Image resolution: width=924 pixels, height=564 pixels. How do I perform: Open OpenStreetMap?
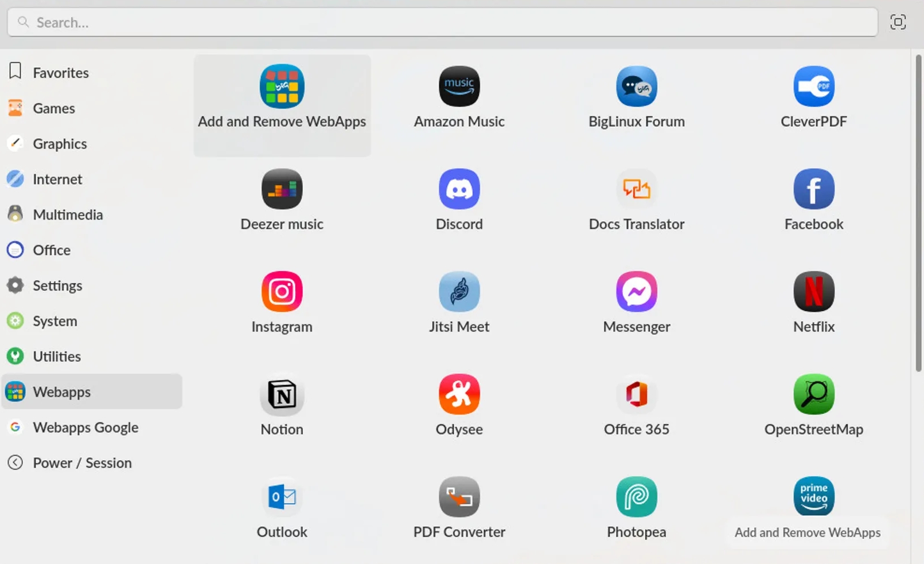coord(813,405)
